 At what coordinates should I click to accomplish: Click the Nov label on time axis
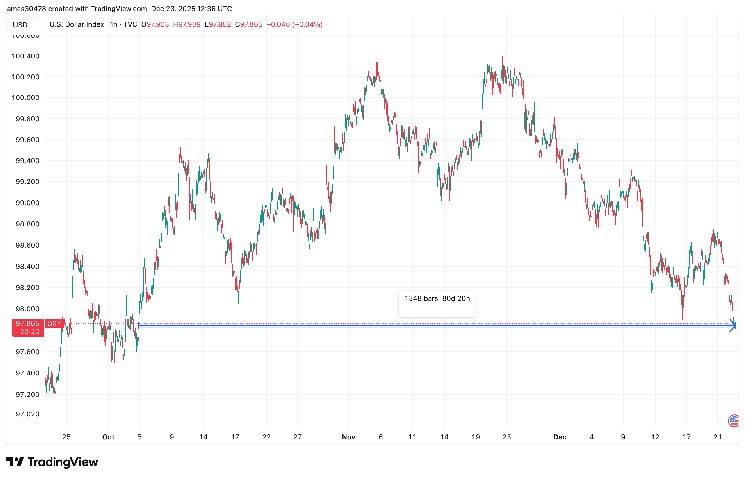coord(348,436)
